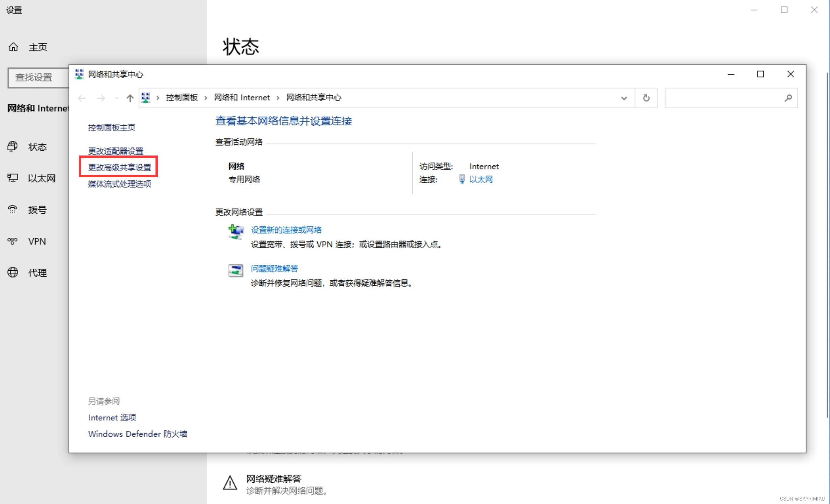Select 代理 in Settings sidebar

coord(37,272)
